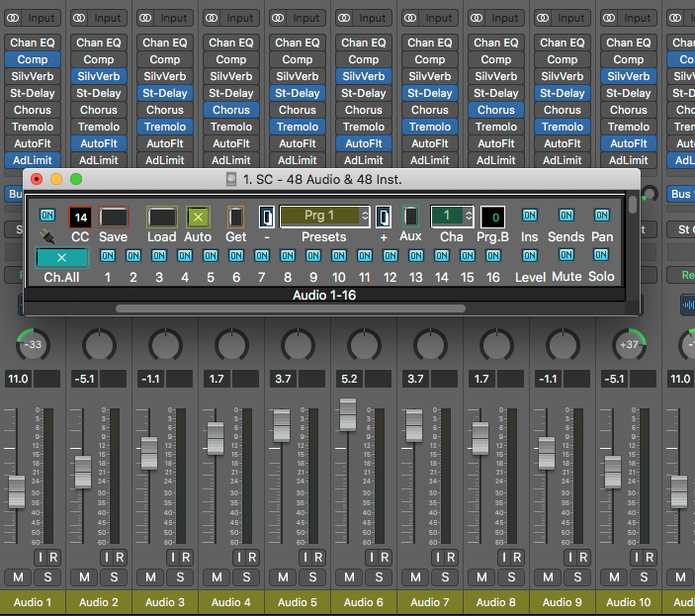Mute the Audio 1 channel strip

point(18,577)
